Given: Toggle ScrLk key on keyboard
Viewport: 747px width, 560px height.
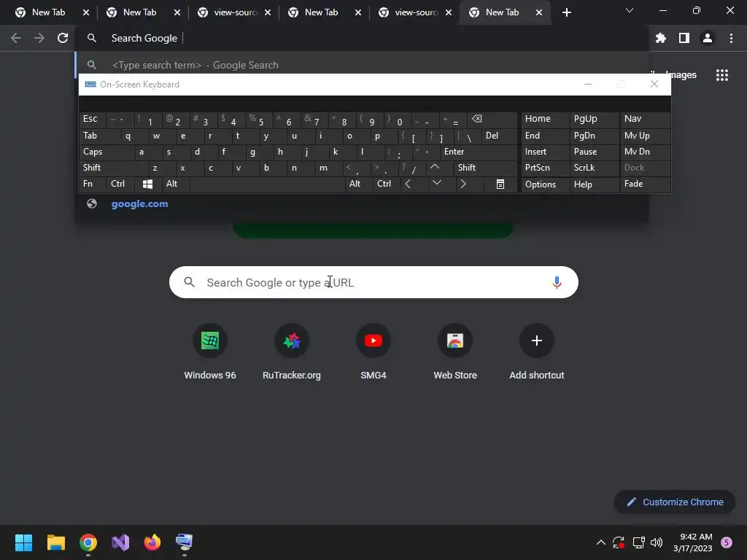Looking at the screenshot, I should 594,168.
